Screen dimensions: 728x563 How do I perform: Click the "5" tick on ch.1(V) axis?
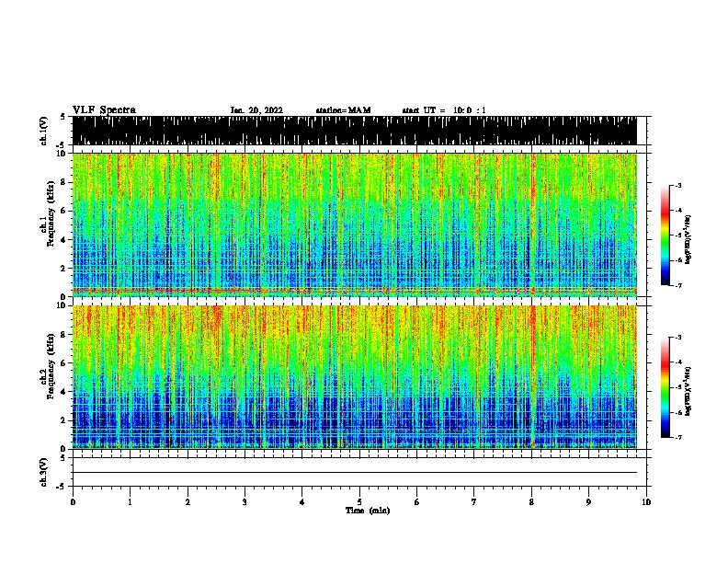[63, 117]
